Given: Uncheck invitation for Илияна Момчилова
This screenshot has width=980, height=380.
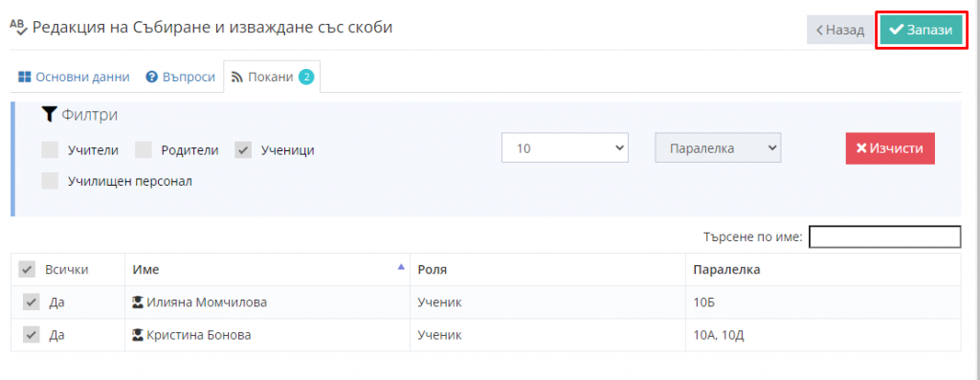Looking at the screenshot, I should 32,302.
